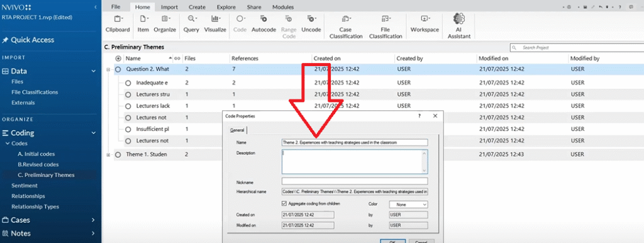Switch to the Create ribbon tab

tap(197, 7)
